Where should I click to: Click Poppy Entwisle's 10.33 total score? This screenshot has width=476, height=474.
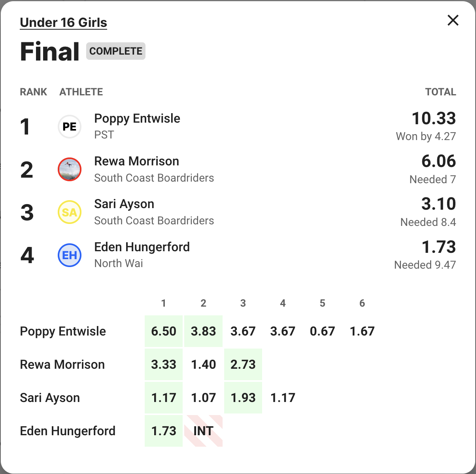coord(433,118)
